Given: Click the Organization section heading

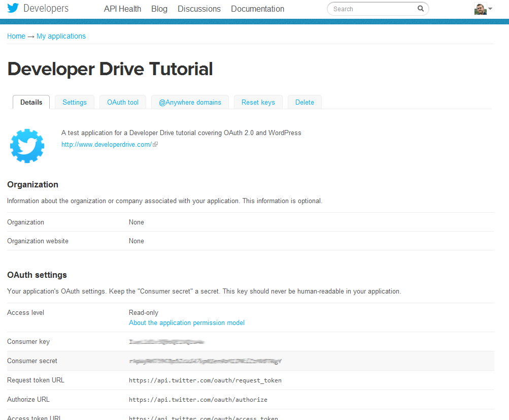Looking at the screenshot, I should click(33, 184).
